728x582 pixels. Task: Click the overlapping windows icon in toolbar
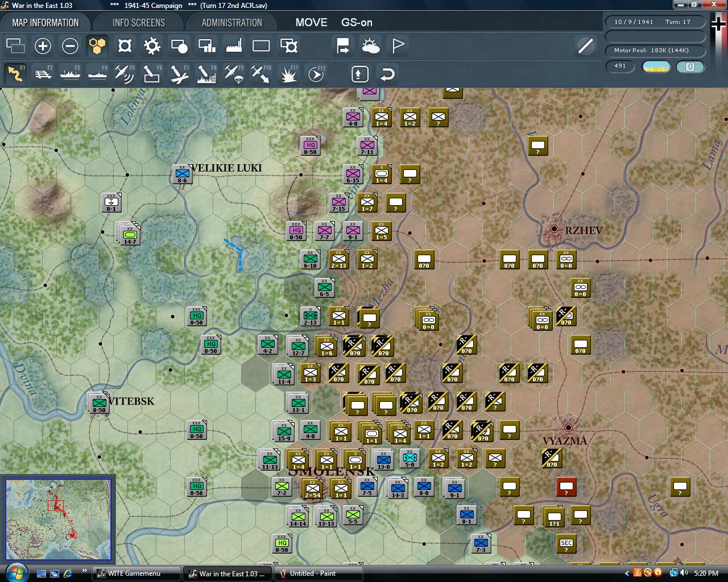pyautogui.click(x=15, y=45)
